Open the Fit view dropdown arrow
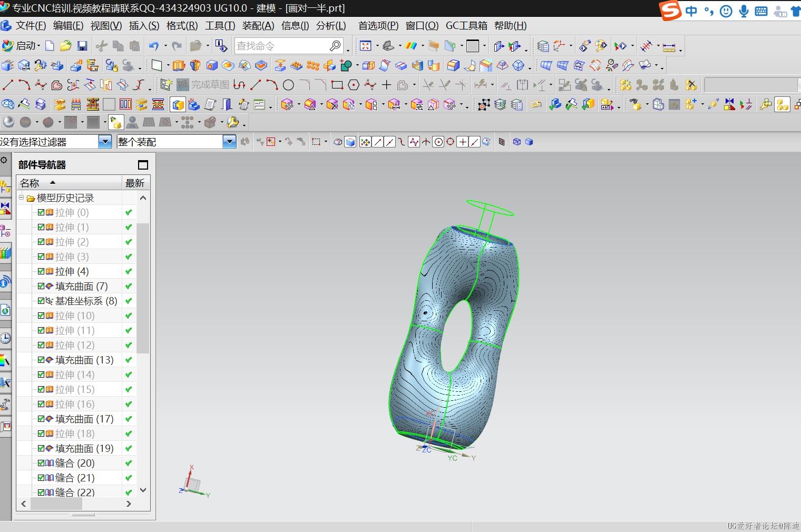 point(377,46)
